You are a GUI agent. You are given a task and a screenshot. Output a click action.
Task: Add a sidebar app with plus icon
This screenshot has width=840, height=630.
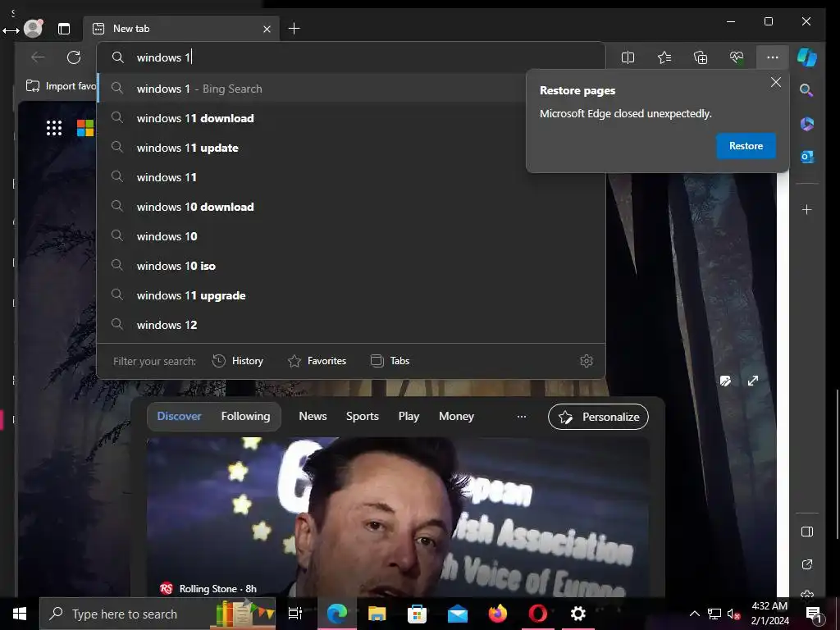(x=807, y=209)
